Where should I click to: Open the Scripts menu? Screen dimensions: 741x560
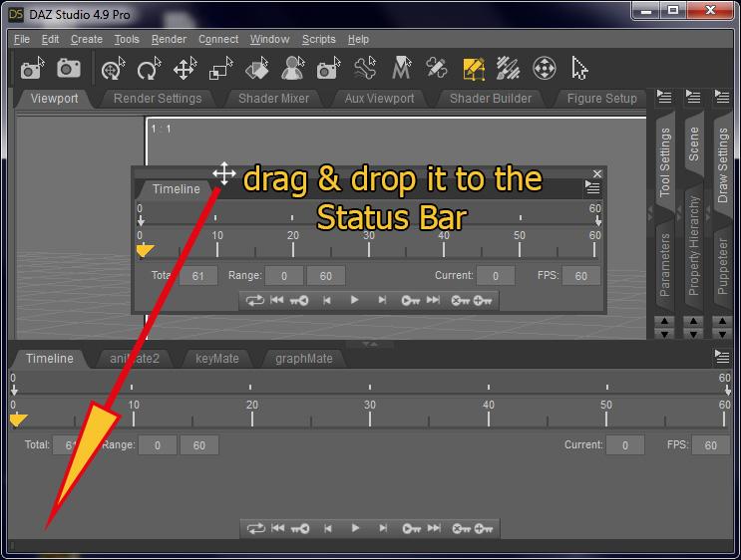pyautogui.click(x=318, y=39)
